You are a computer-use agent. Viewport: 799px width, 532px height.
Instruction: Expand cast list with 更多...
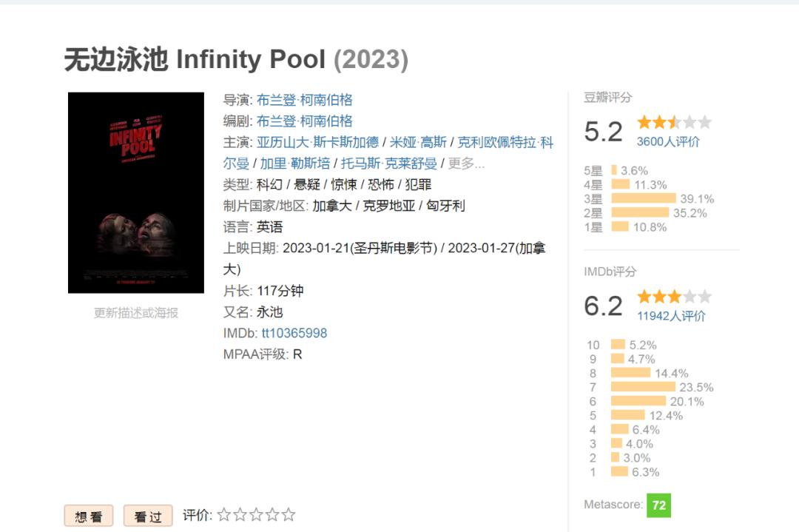click(x=466, y=164)
